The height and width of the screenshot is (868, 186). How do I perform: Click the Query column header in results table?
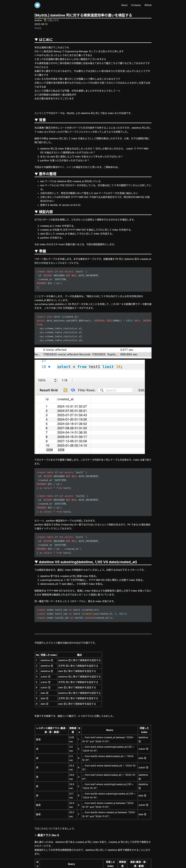[x=109, y=730]
